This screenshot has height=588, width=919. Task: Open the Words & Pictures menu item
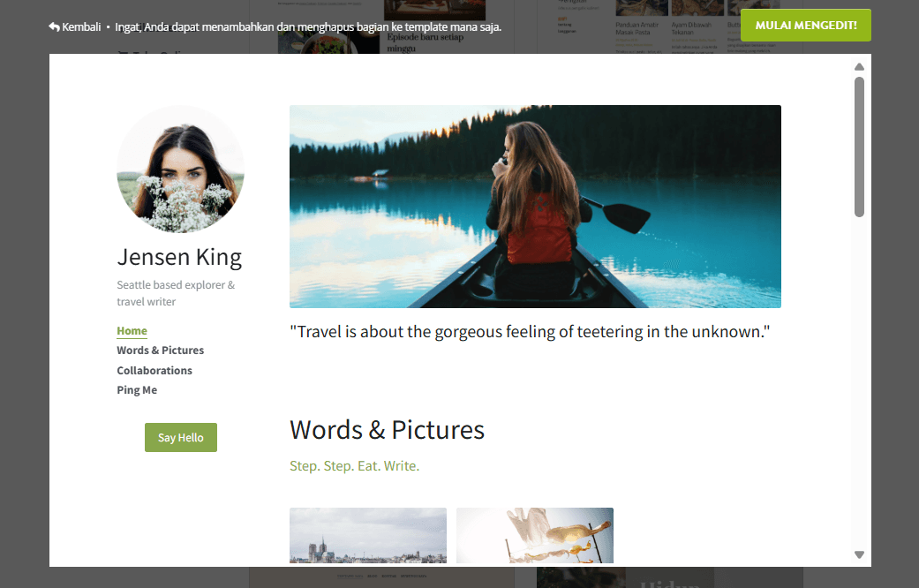tap(160, 350)
